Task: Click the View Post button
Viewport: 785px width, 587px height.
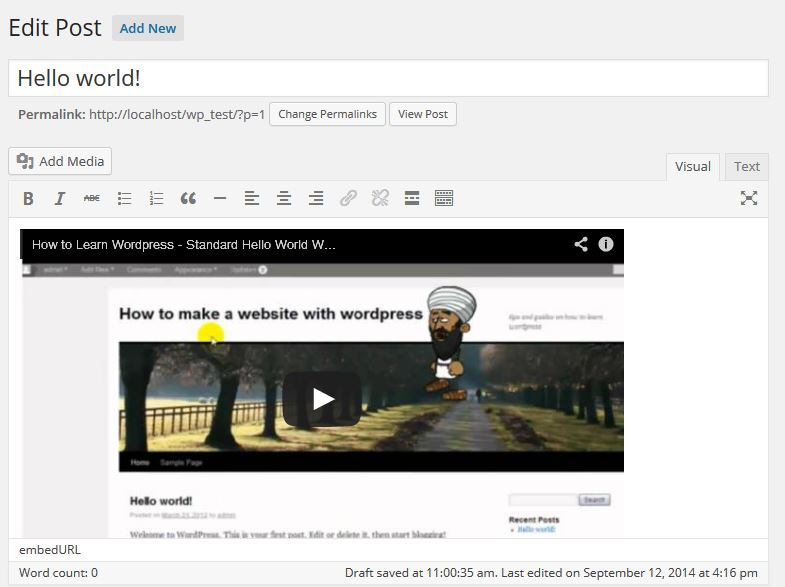Action: pyautogui.click(x=423, y=114)
